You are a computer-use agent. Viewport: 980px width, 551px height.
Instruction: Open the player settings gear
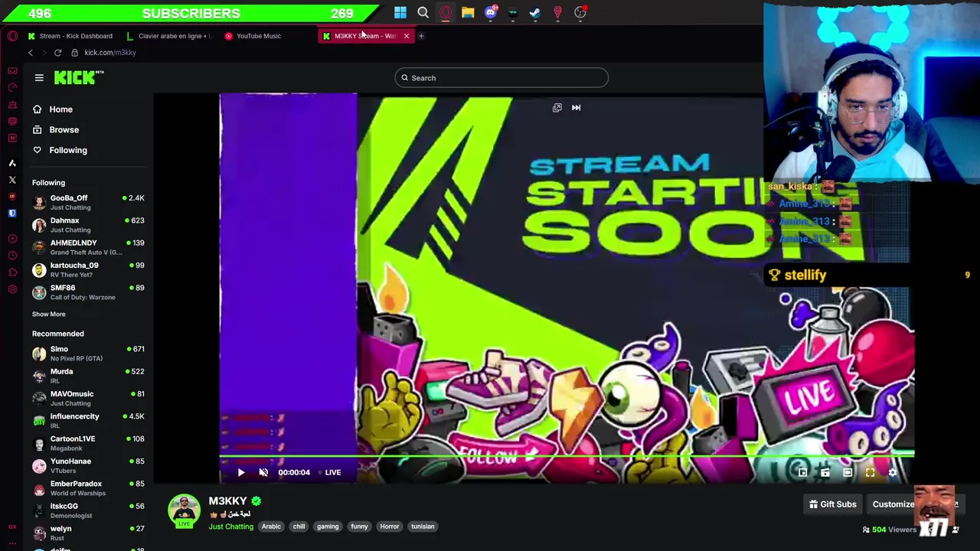coord(893,473)
